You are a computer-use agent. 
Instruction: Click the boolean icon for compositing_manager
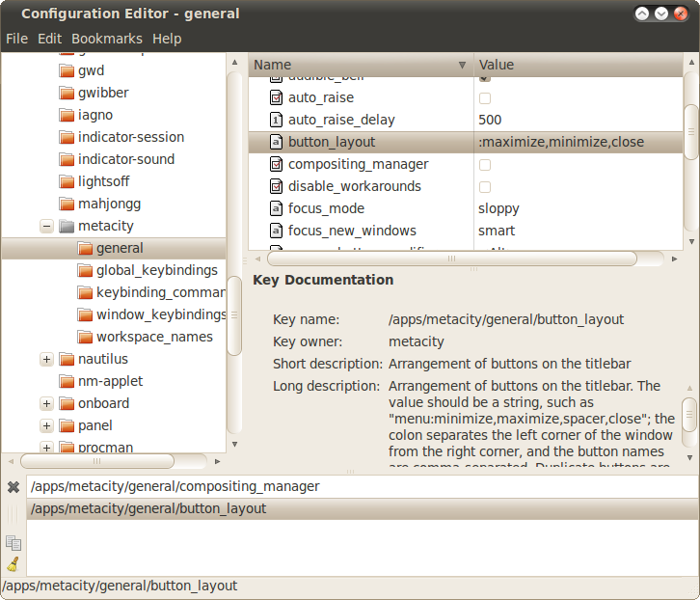(x=277, y=164)
